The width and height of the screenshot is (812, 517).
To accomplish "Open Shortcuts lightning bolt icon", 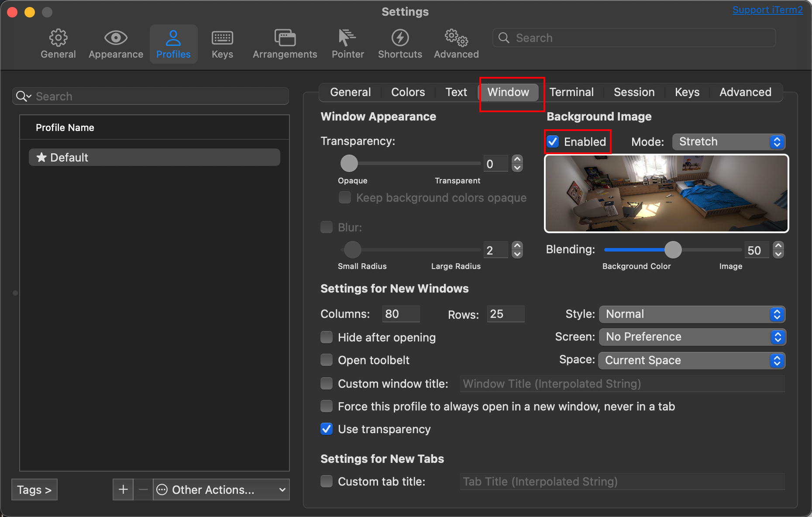I will tap(400, 38).
